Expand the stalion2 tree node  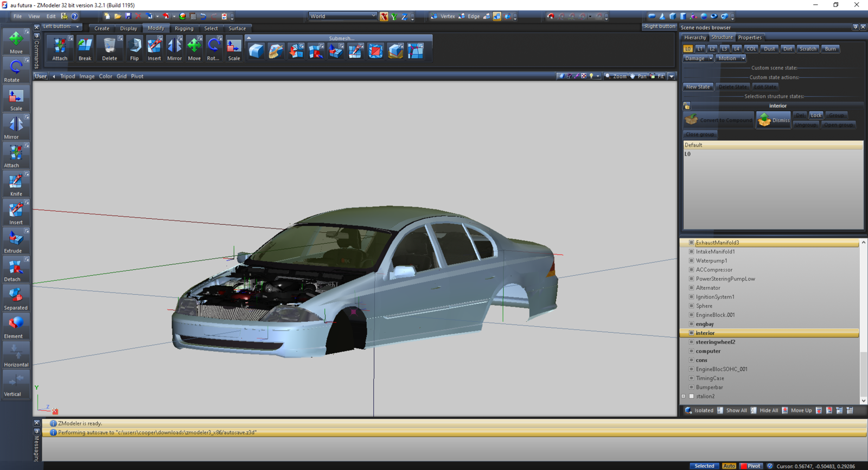pyautogui.click(x=684, y=396)
